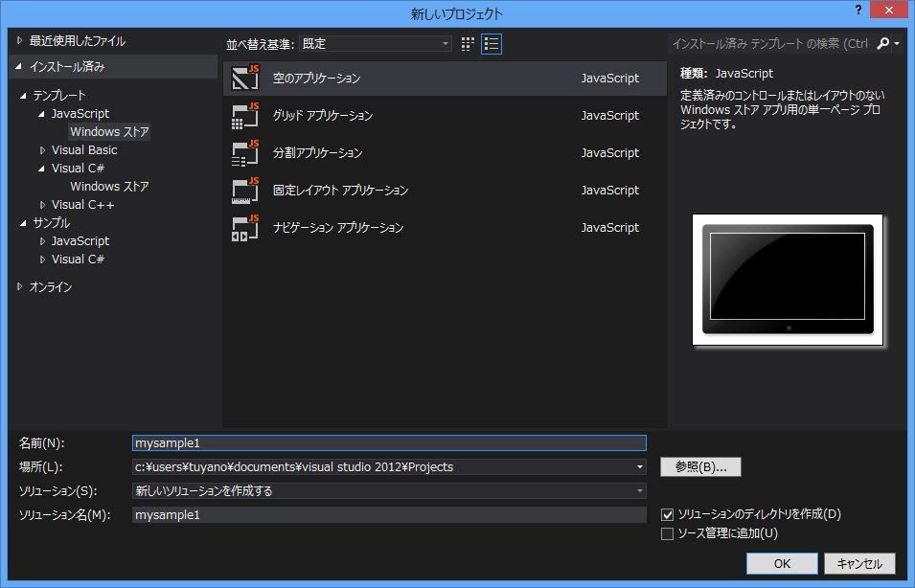
Task: Open the ソリューション dropdown
Action: [639, 491]
